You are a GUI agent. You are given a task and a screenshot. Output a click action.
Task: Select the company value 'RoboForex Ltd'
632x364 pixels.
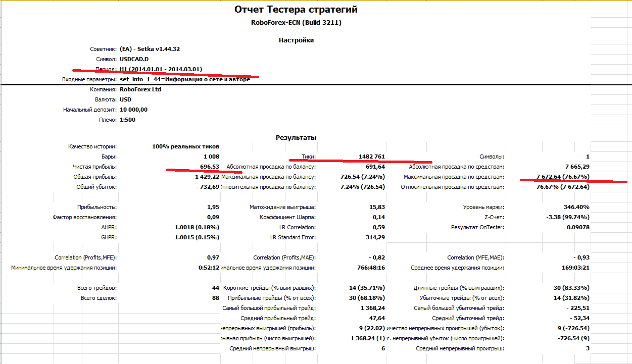(140, 89)
